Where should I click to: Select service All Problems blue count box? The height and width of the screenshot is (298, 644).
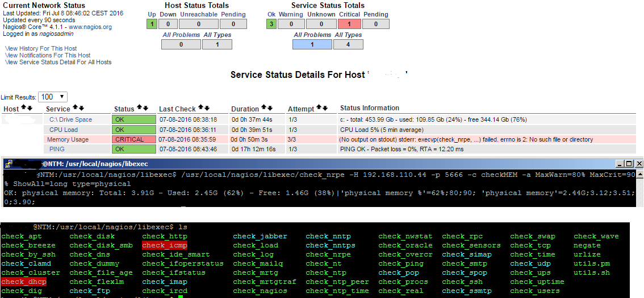click(312, 44)
